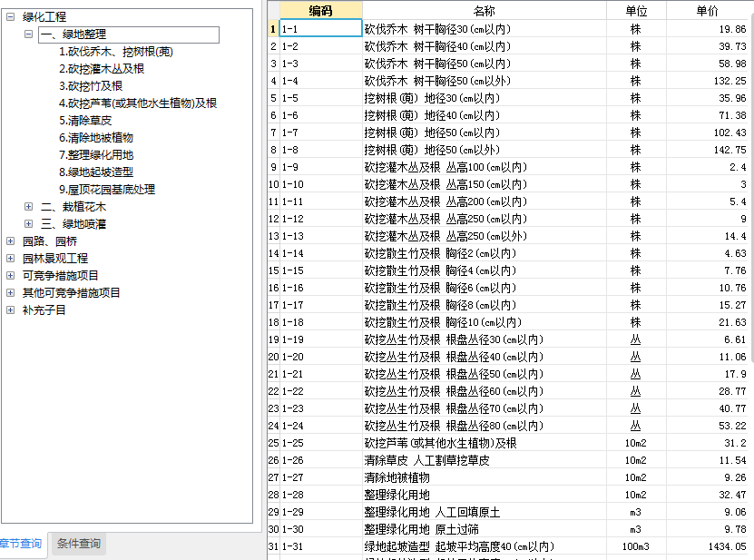Click unit 丛 in row 1-22

pyautogui.click(x=636, y=391)
